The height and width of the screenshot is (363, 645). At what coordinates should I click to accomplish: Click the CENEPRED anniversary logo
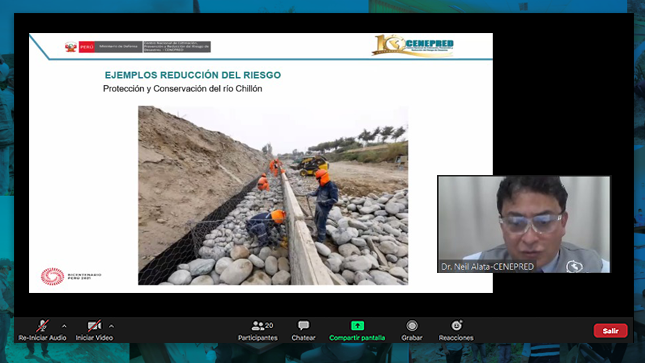point(413,45)
